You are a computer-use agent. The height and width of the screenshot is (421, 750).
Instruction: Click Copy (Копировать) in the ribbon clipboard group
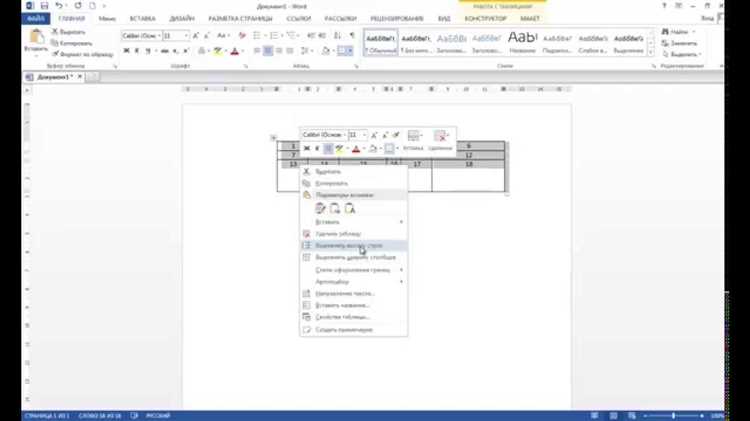tap(72, 43)
